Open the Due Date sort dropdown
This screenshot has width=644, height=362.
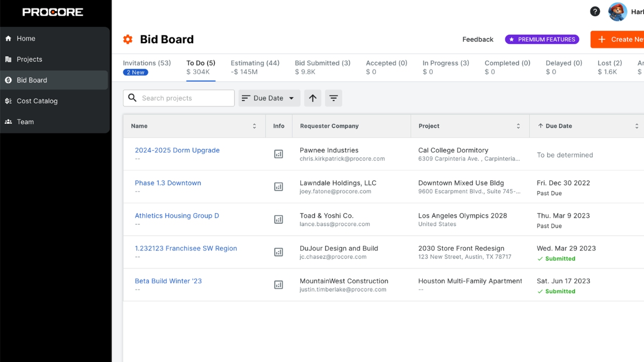[x=269, y=98]
